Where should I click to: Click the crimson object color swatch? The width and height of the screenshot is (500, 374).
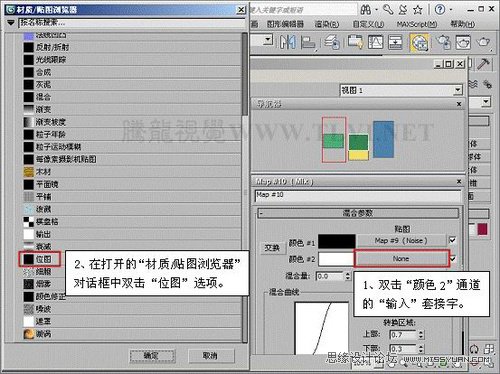click(482, 230)
